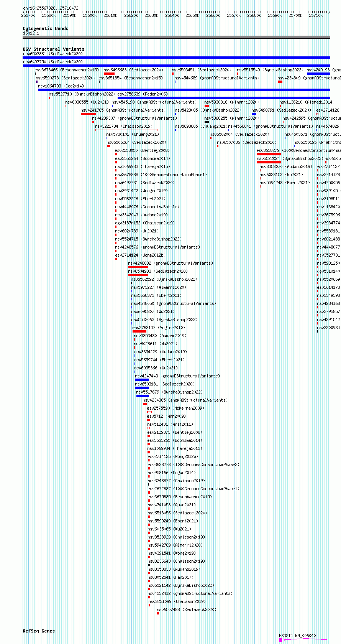Screen dimensions: 341x644
Task: Open nsv4241765 (gnomADStructuralVariants) variant
Action: 123,110
